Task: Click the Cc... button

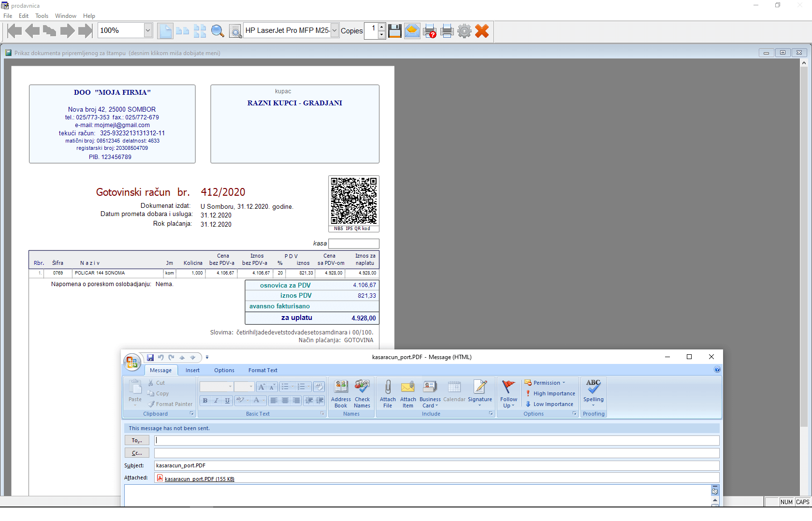Action: 137,453
